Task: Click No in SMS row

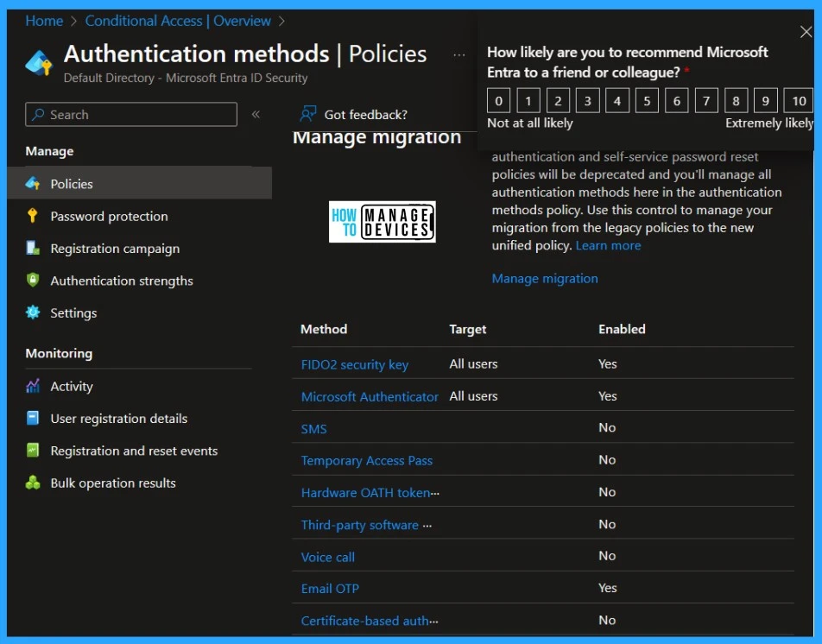Action: coord(607,427)
